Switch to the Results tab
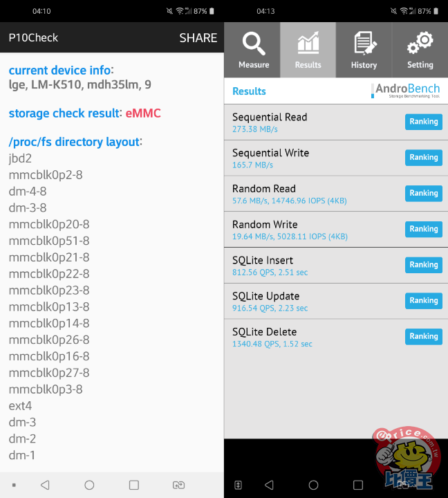Screen dimensions: 448x498 308,49
